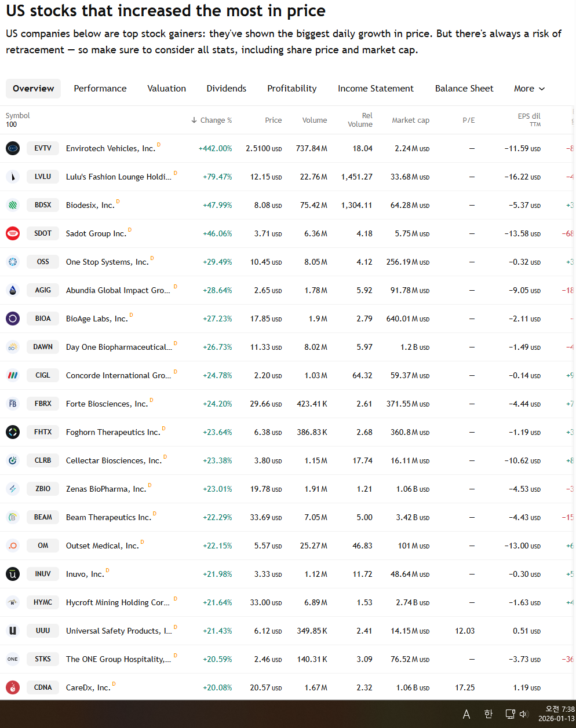Click the 737.84 M volume value
Image resolution: width=576 pixels, height=728 pixels.
coord(312,148)
